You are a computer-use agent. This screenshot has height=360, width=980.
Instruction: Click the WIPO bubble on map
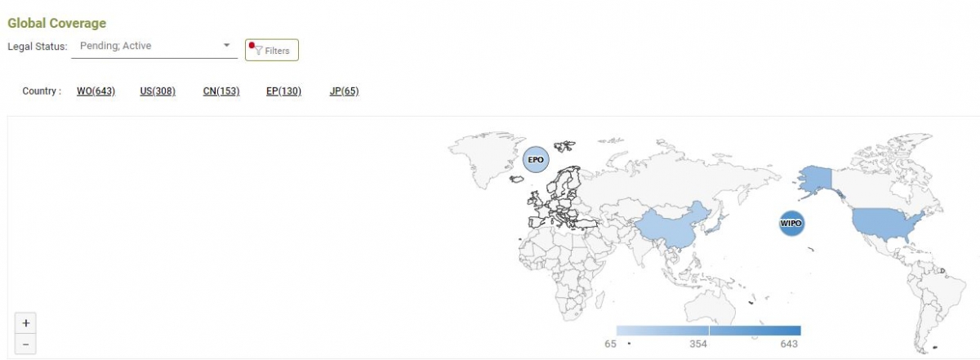click(791, 223)
